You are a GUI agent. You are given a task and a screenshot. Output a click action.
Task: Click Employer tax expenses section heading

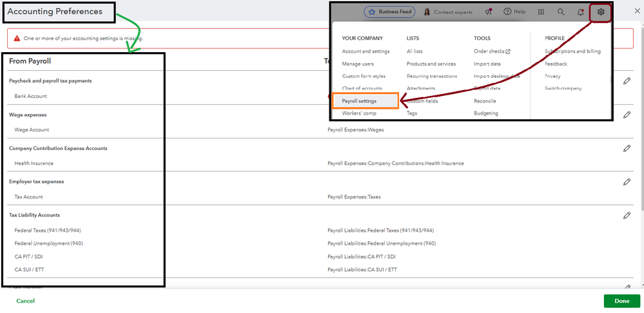pos(37,182)
